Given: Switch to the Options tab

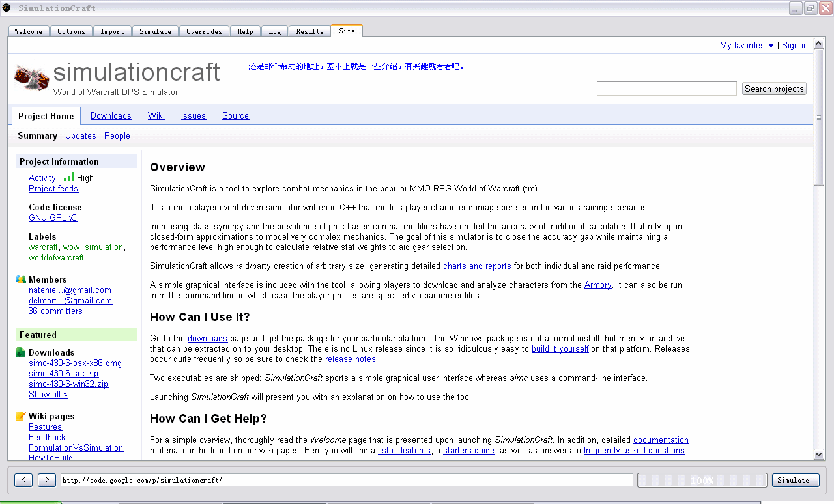Looking at the screenshot, I should pos(71,31).
